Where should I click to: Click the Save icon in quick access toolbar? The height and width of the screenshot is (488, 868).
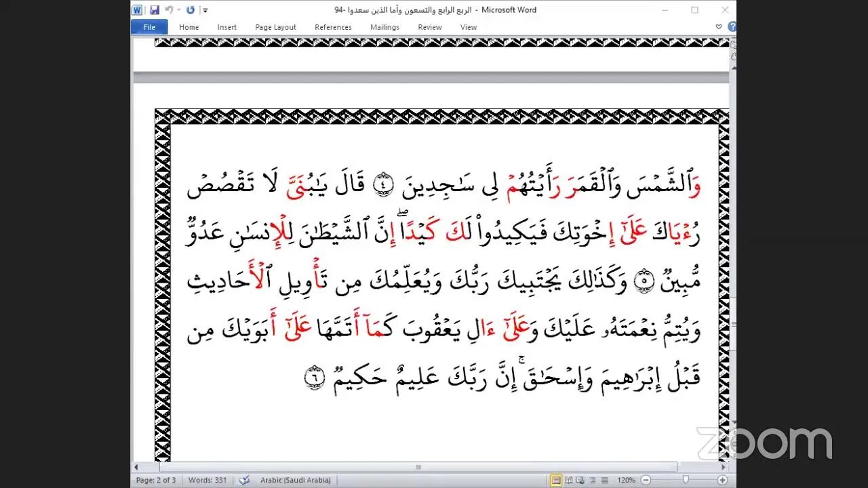click(x=155, y=10)
